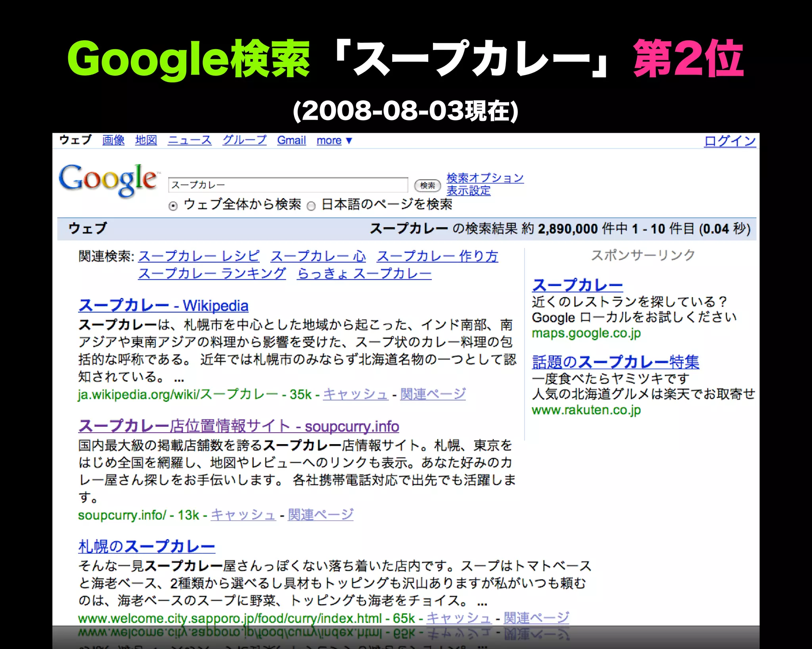Click the スープカレー search input field
Viewport: 812px width, 649px height.
pos(288,185)
